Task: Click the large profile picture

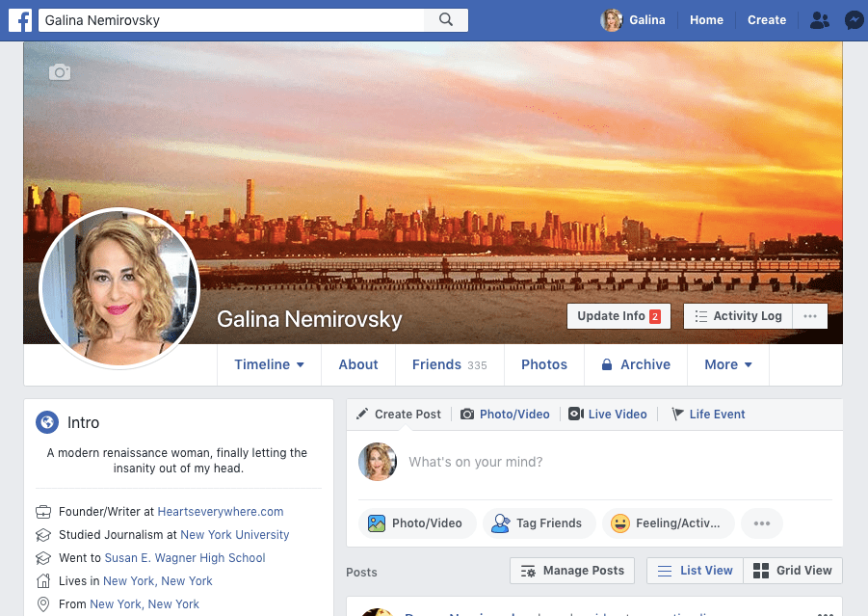Action: 119,288
